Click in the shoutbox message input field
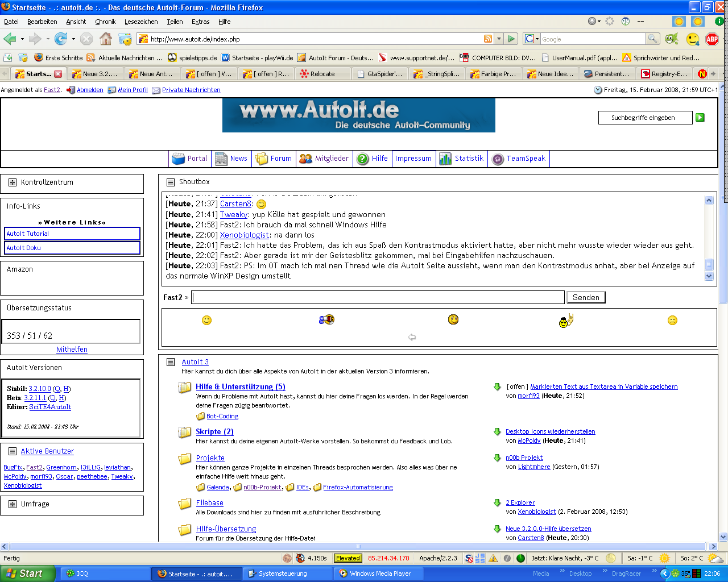This screenshot has width=728, height=582. (x=378, y=297)
